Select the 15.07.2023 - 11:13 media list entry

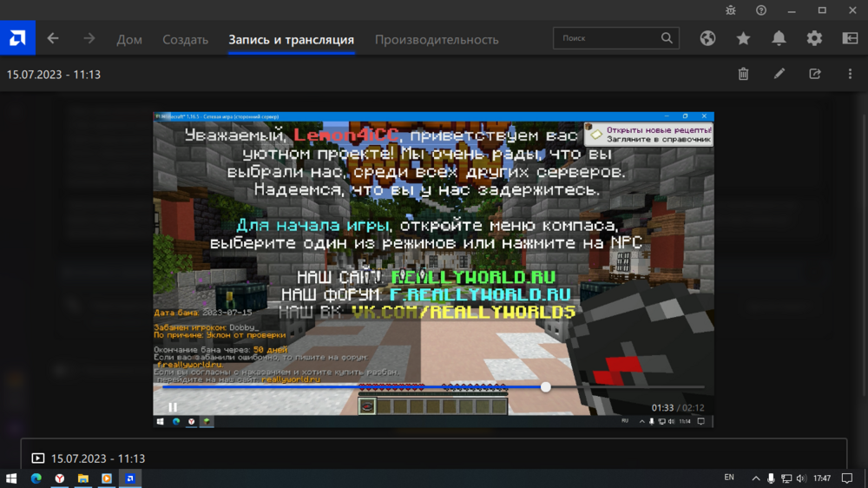click(x=433, y=458)
